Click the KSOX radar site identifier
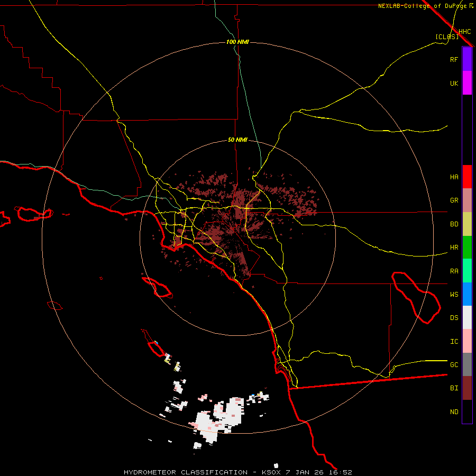 272,472
